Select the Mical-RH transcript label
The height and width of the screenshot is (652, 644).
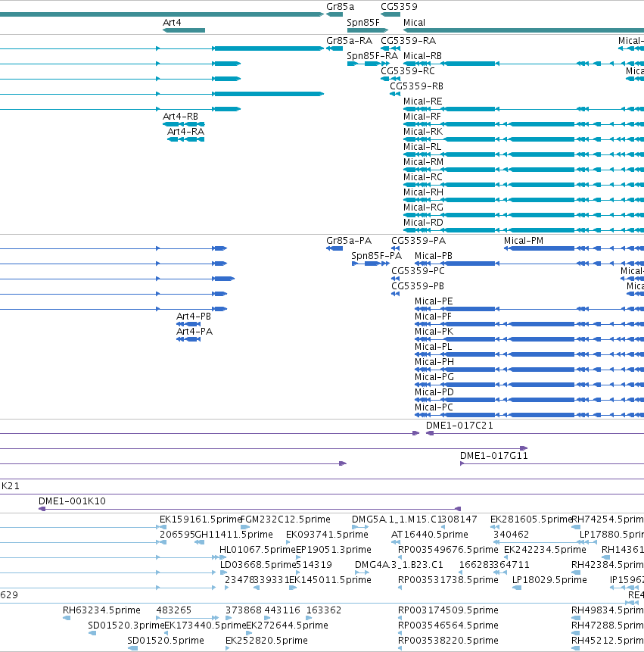(423, 192)
